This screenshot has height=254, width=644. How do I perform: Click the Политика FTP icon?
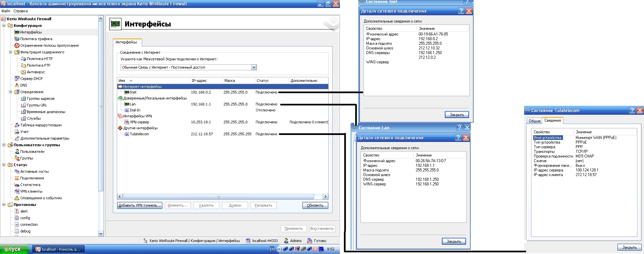pyautogui.click(x=23, y=65)
